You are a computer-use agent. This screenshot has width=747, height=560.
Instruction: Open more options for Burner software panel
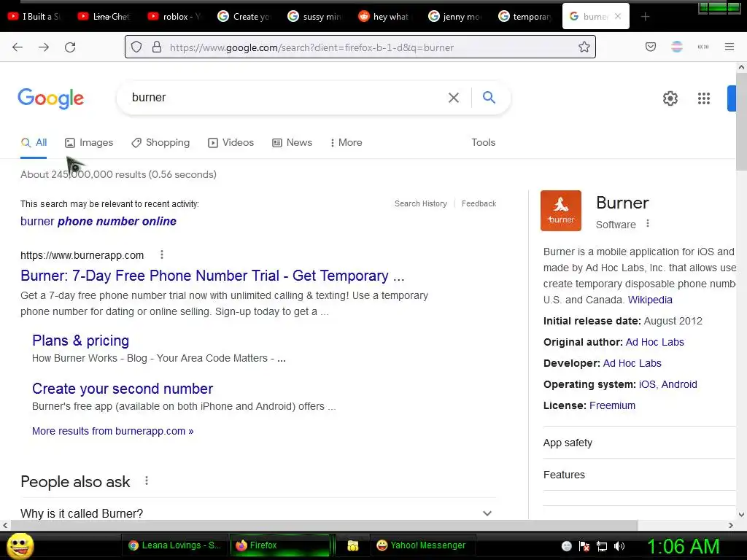[648, 223]
